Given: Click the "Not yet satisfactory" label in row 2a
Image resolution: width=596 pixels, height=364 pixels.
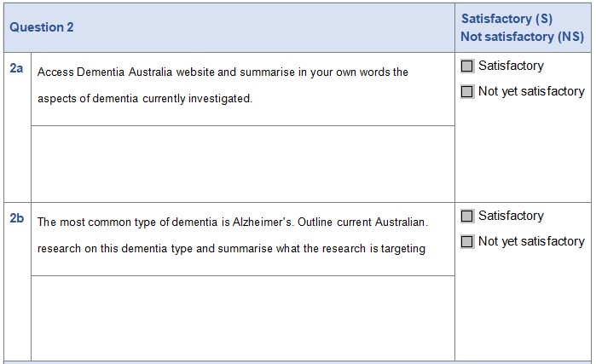Looking at the screenshot, I should tap(531, 91).
